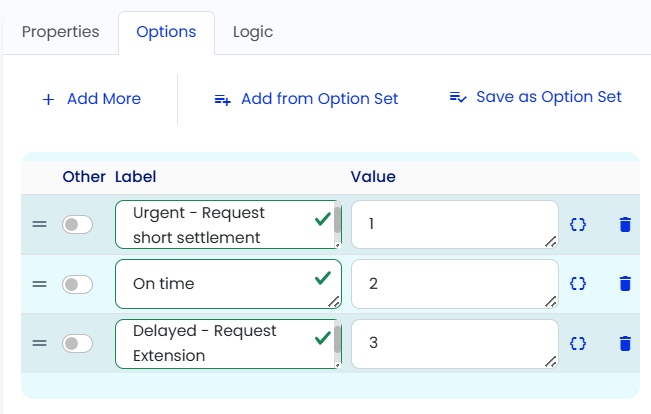Viewport: 651px width, 414px height.
Task: Choose Add from Option Set
Action: [x=306, y=99]
